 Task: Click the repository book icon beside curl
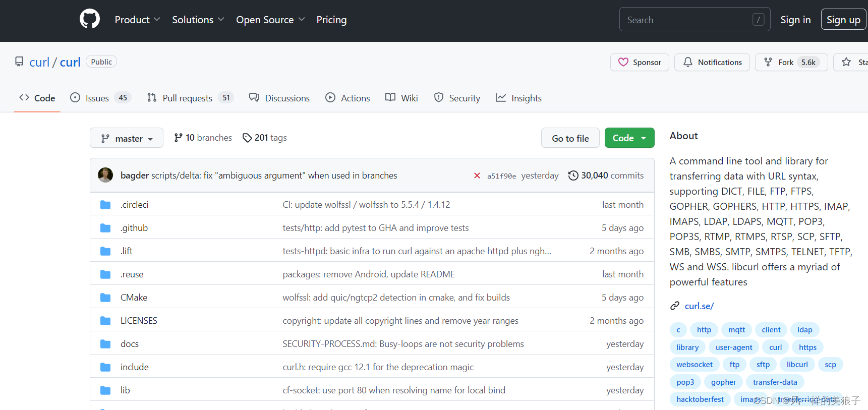coord(19,62)
